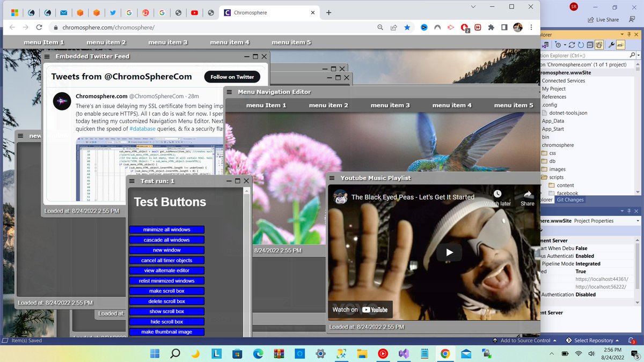Image resolution: width=644 pixels, height=362 pixels.
Task: Open Chrome three-dot menu
Action: [531, 27]
